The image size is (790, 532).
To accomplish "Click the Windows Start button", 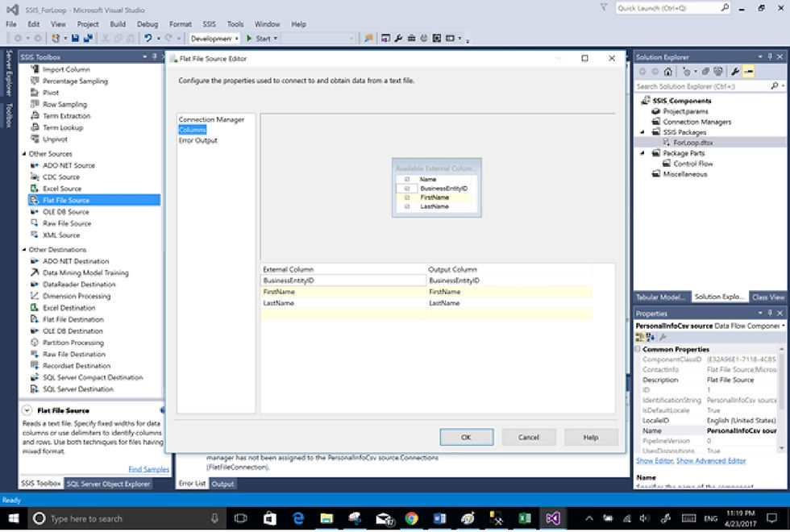I will click(x=14, y=518).
